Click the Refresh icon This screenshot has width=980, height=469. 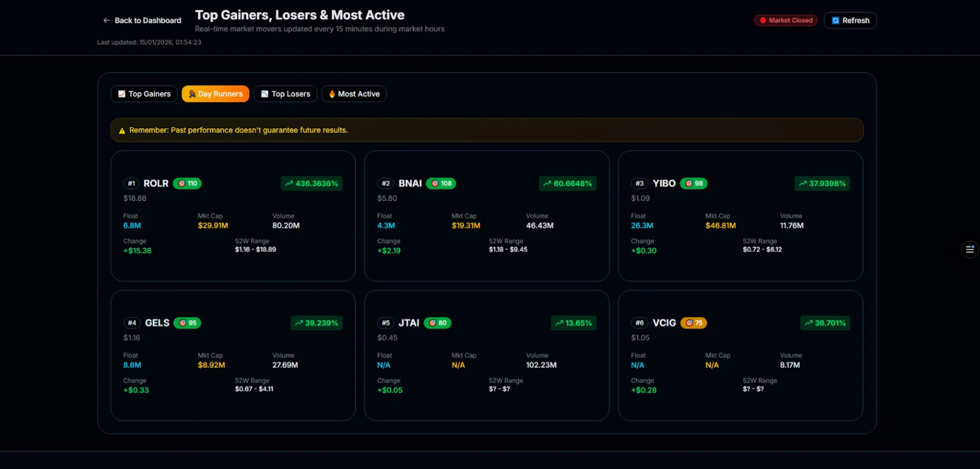click(835, 20)
